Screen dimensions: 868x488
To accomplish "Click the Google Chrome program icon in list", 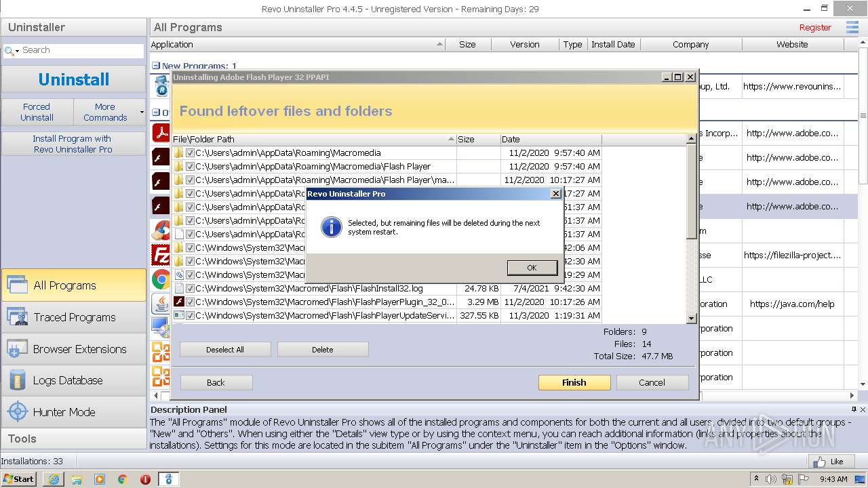I will coord(161,279).
